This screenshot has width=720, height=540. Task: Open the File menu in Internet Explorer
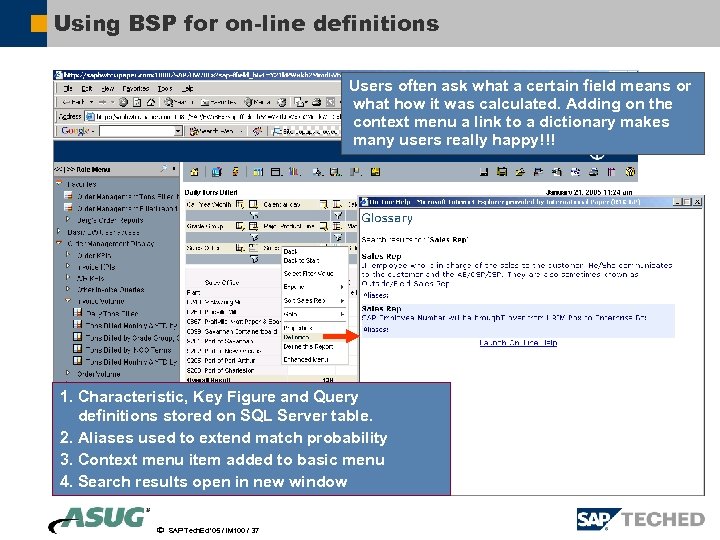click(x=68, y=88)
